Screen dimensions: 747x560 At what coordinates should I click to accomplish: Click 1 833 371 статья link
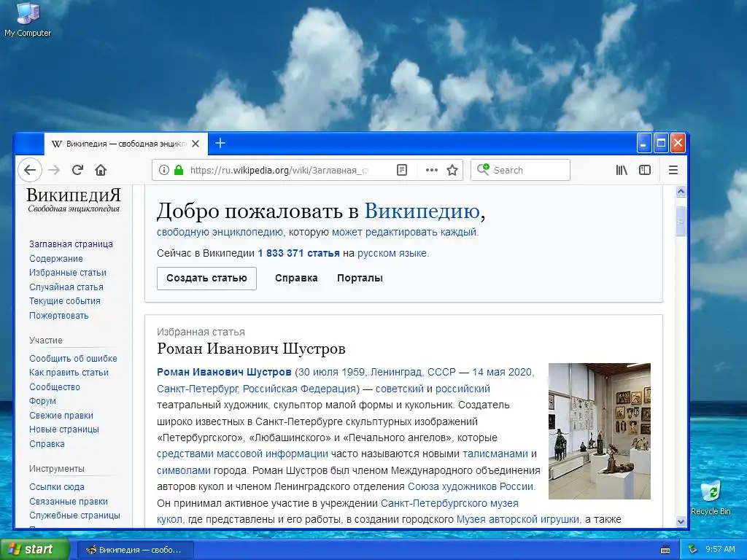(x=298, y=253)
